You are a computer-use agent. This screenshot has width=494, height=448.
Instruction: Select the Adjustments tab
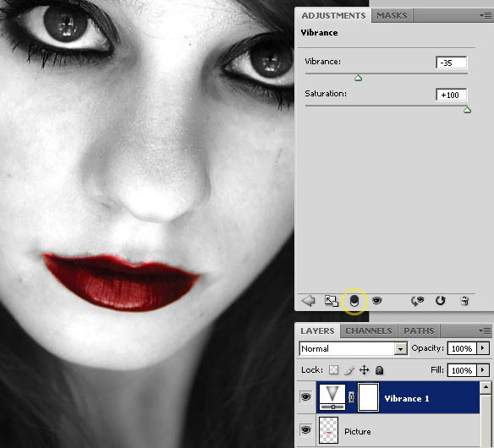pyautogui.click(x=333, y=15)
